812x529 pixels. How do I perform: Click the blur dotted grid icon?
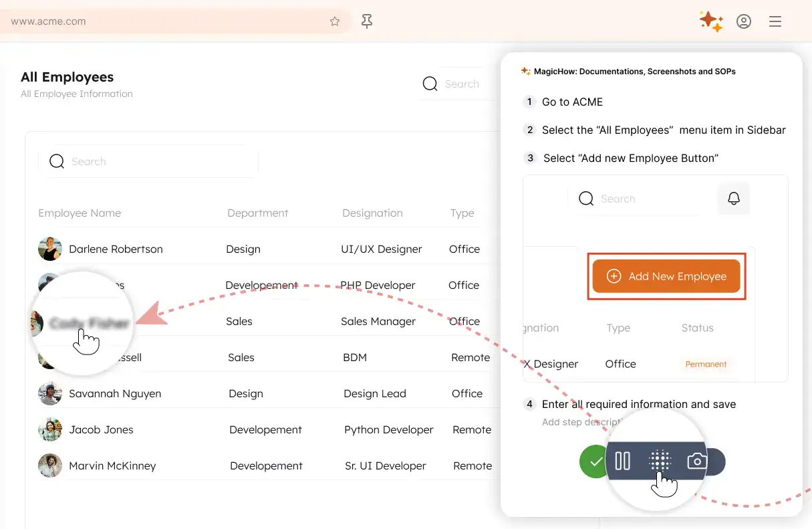pos(660,461)
